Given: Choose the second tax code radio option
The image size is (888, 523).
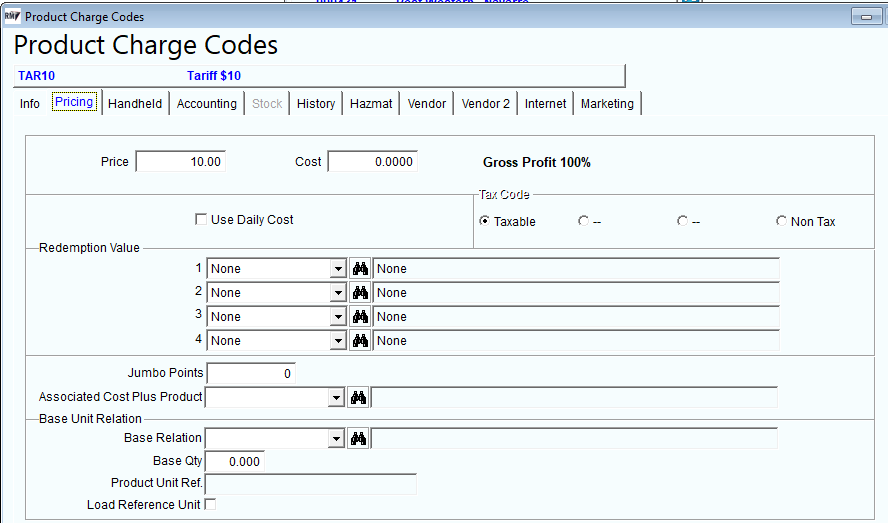Looking at the screenshot, I should [583, 221].
